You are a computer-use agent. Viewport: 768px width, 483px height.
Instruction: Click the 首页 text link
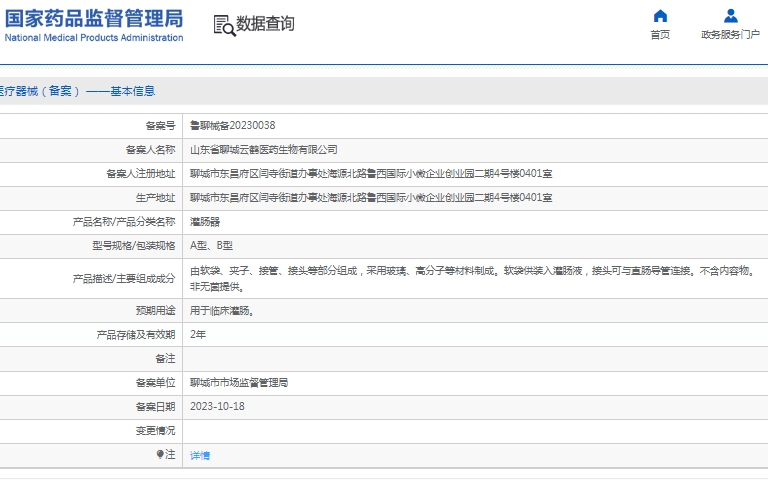[x=660, y=35]
